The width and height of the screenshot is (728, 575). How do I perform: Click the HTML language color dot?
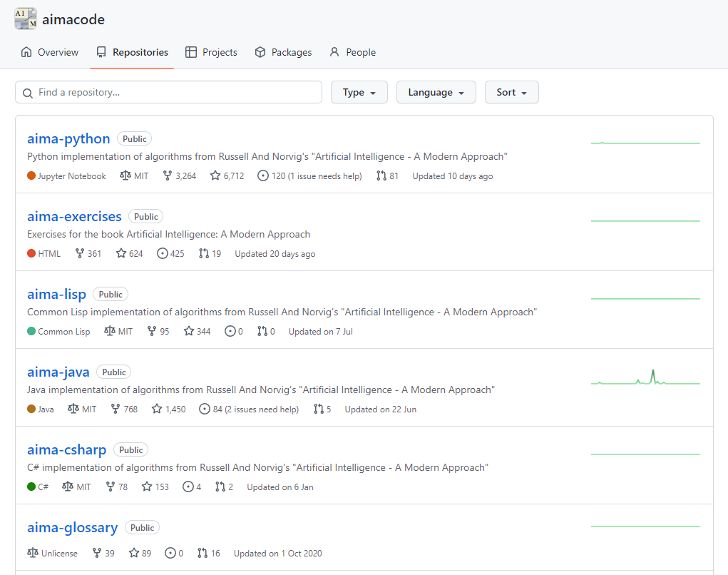(31, 253)
